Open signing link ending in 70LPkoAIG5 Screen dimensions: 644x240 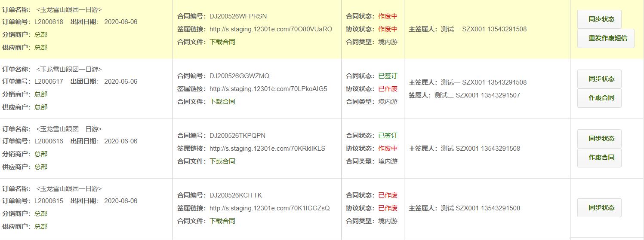pos(268,89)
